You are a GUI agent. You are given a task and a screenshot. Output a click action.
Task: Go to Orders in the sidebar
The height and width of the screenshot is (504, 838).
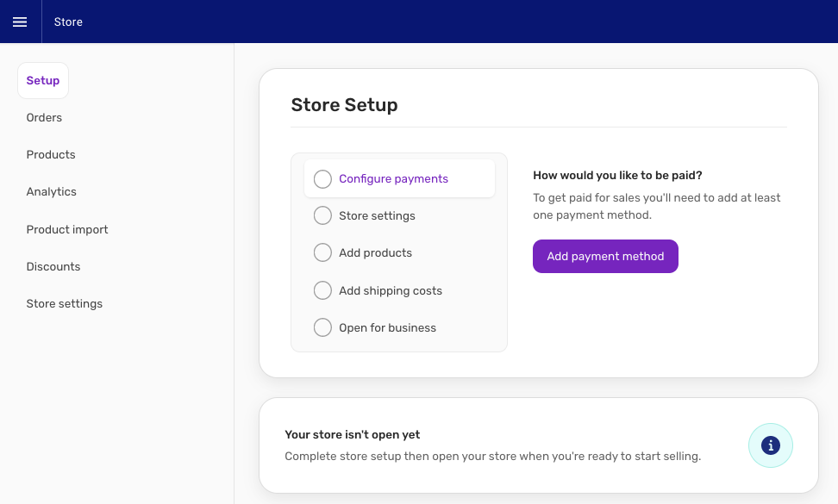coord(44,117)
